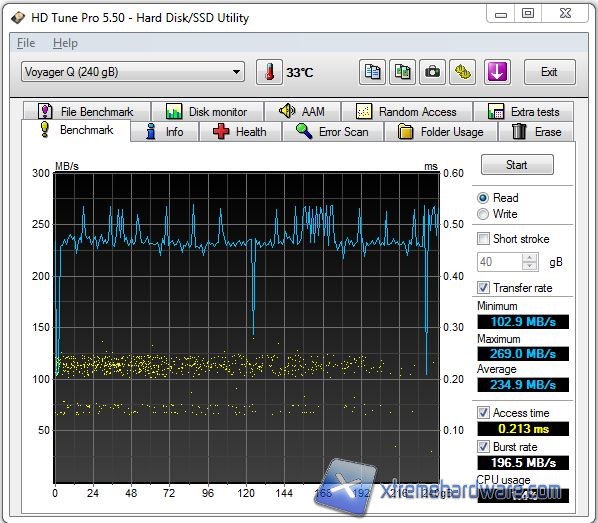Close the HD Tune Pro window
The image size is (598, 523).
(x=565, y=13)
